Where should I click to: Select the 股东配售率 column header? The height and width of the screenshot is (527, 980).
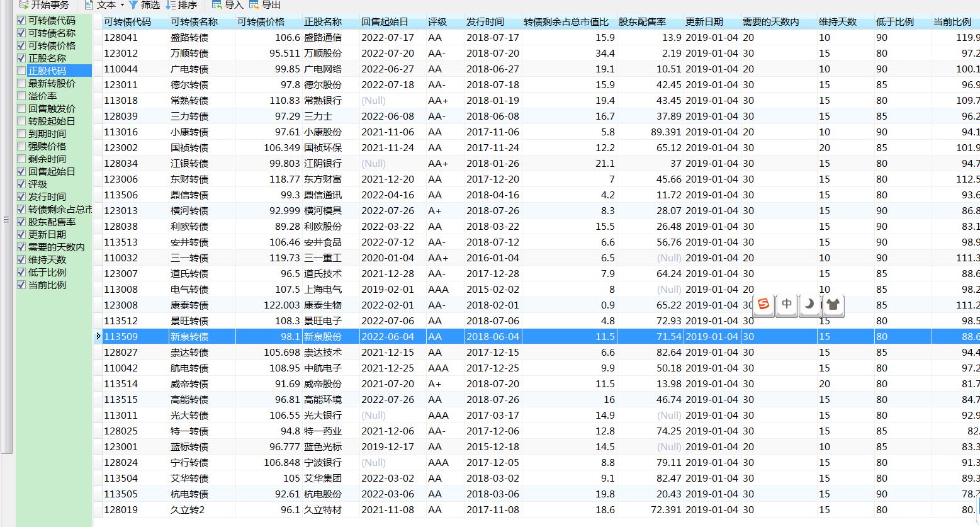coord(650,21)
